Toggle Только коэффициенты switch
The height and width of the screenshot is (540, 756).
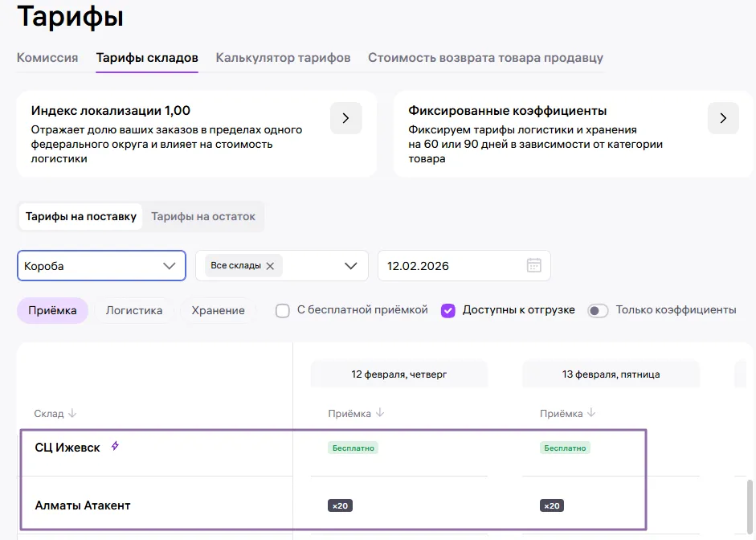pos(598,310)
